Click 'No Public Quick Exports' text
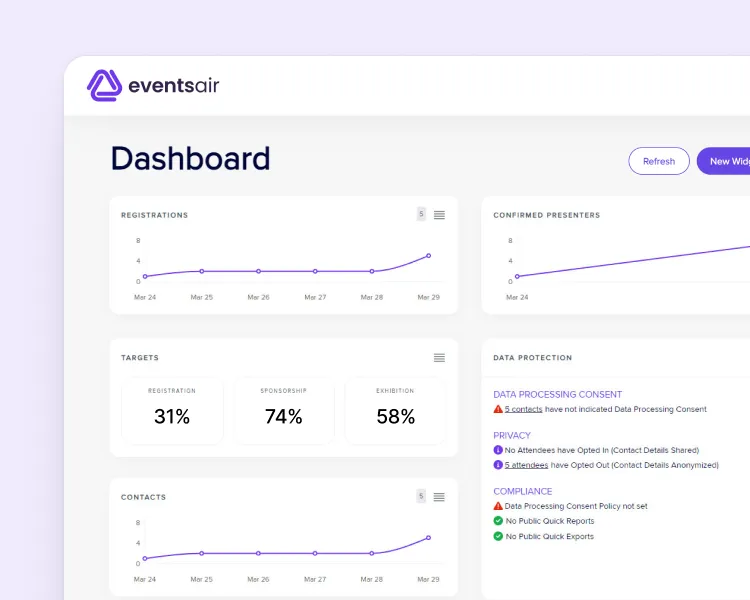 pyautogui.click(x=550, y=536)
